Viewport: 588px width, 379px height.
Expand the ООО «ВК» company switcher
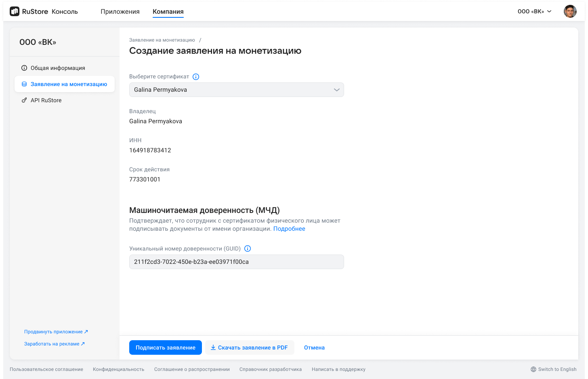click(x=534, y=11)
